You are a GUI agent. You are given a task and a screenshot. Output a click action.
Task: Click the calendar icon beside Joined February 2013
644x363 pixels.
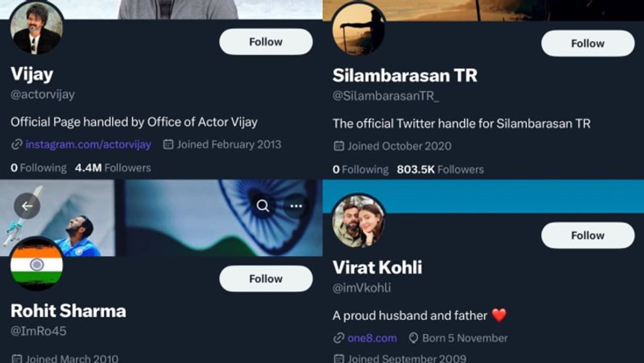(168, 145)
